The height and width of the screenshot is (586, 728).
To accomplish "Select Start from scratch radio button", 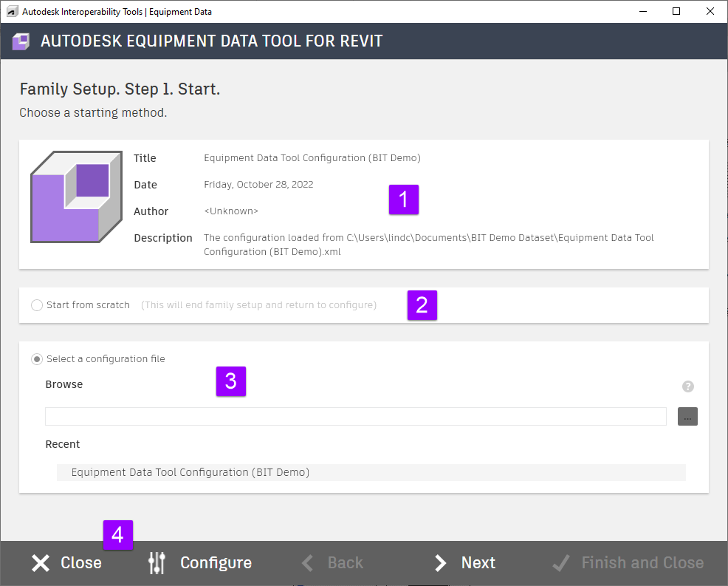I will point(37,305).
